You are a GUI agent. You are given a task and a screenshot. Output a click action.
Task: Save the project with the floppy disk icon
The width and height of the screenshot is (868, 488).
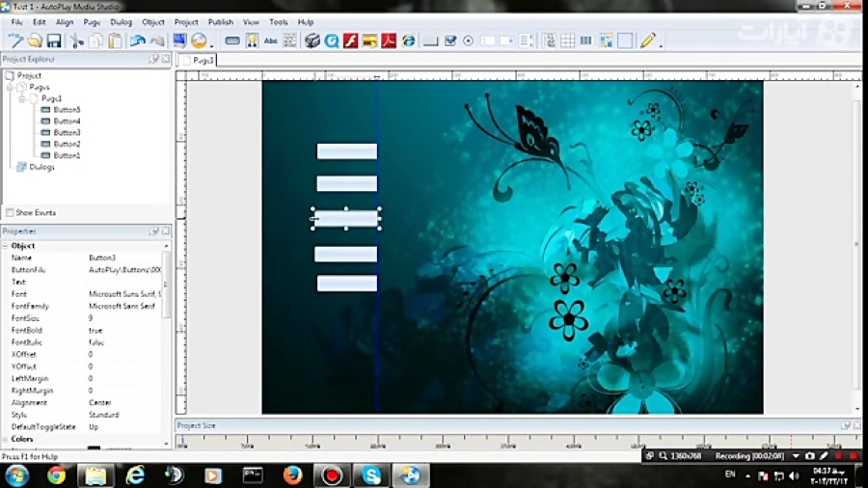point(54,41)
